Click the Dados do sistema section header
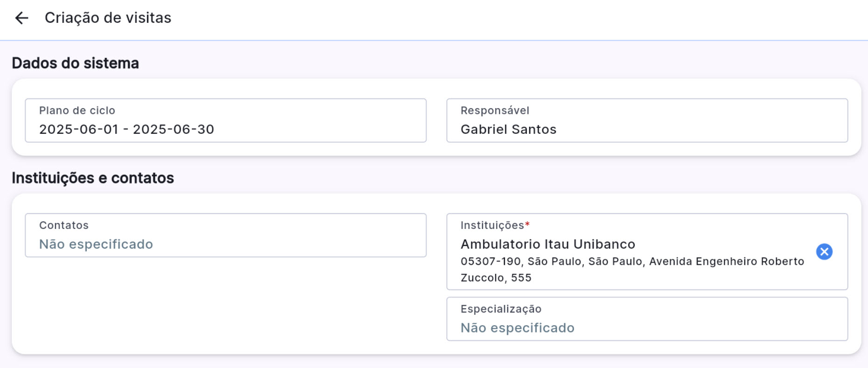868x368 pixels. [75, 63]
